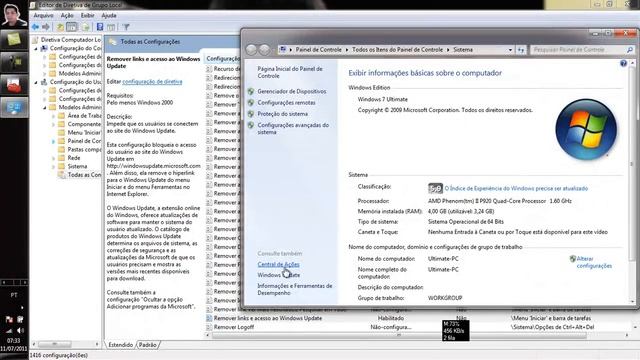Click the search magnifier in Control Panel
The height and width of the screenshot is (360, 640).
[629, 50]
